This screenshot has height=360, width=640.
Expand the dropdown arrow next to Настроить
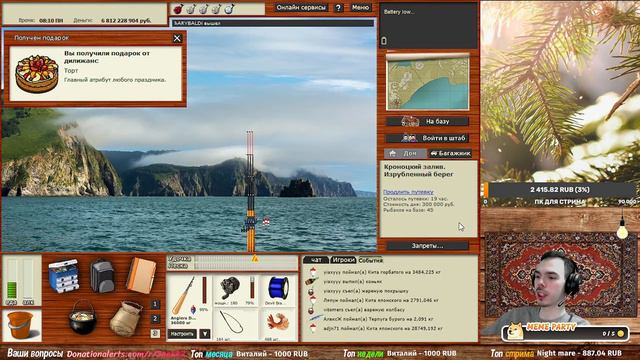click(x=205, y=334)
